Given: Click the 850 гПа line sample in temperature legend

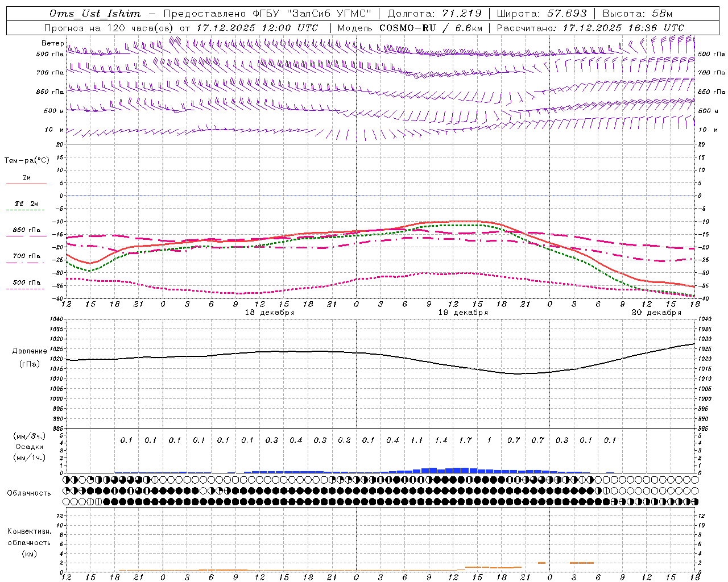Looking at the screenshot, I should (x=26, y=236).
